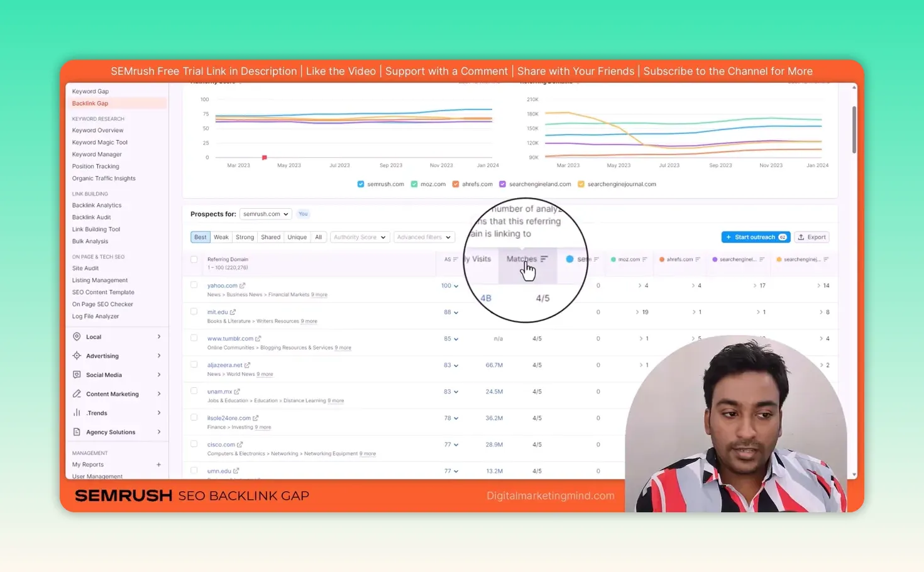Open external link icon next to yahoo.com

pyautogui.click(x=242, y=285)
